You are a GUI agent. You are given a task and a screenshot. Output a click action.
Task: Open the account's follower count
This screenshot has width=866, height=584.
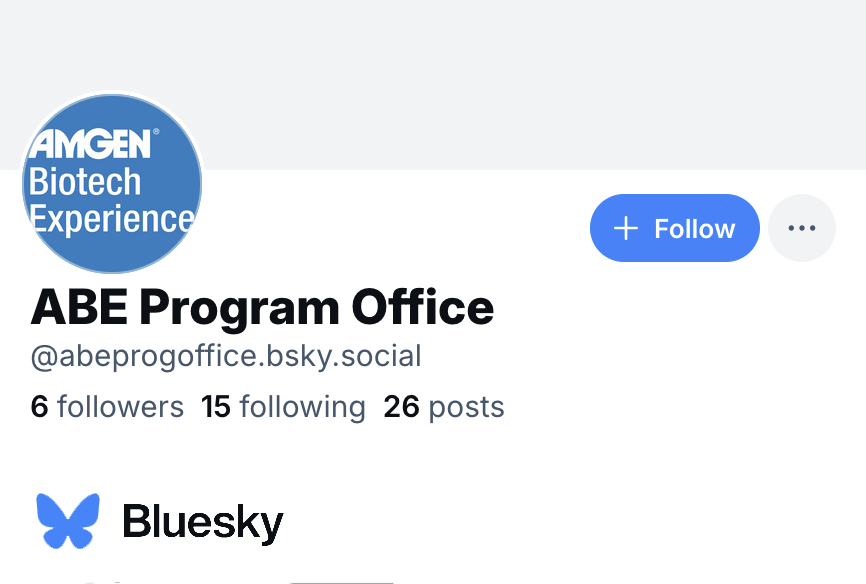(x=107, y=406)
